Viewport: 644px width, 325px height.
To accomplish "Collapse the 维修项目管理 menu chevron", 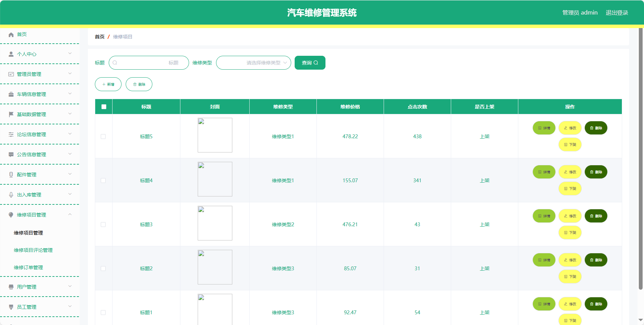I will click(70, 214).
